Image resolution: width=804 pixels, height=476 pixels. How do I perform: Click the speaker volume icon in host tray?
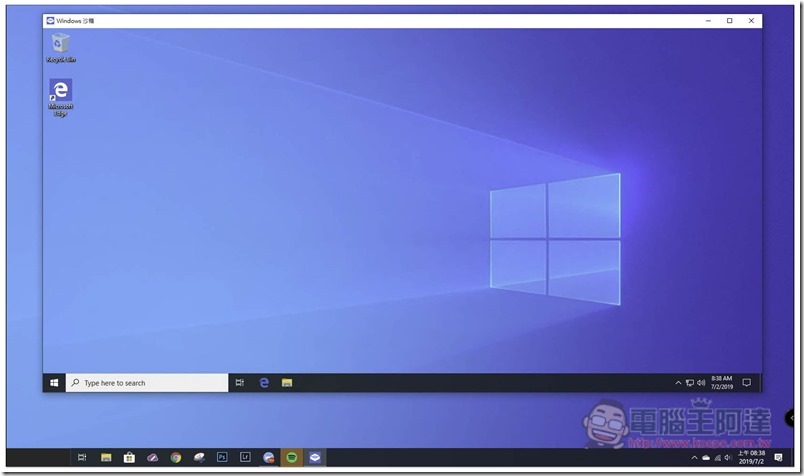(x=727, y=458)
